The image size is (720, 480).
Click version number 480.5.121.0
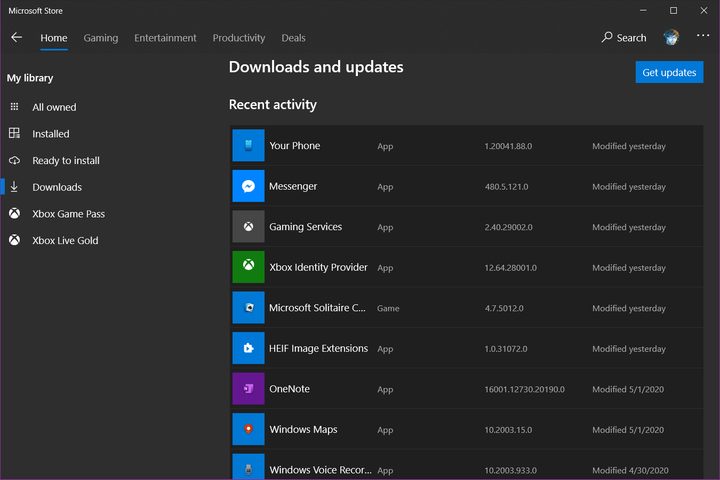tap(506, 186)
